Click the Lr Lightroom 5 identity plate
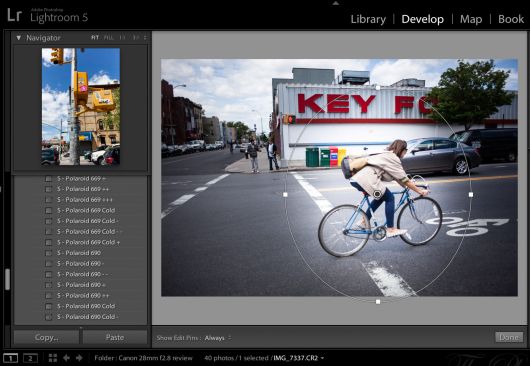 pyautogui.click(x=48, y=16)
